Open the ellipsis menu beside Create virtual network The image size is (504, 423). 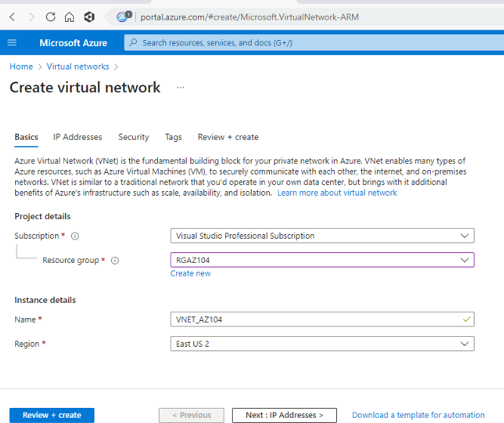click(x=181, y=88)
